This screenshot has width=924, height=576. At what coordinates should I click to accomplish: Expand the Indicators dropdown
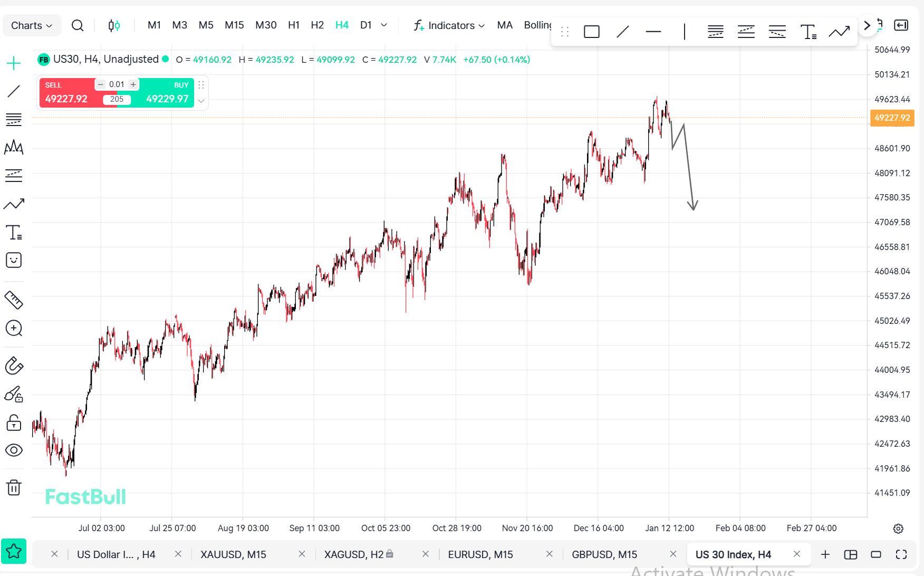pyautogui.click(x=449, y=25)
